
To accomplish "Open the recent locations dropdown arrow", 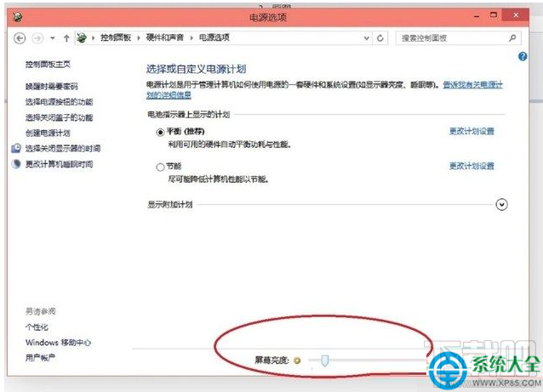I will (53, 38).
